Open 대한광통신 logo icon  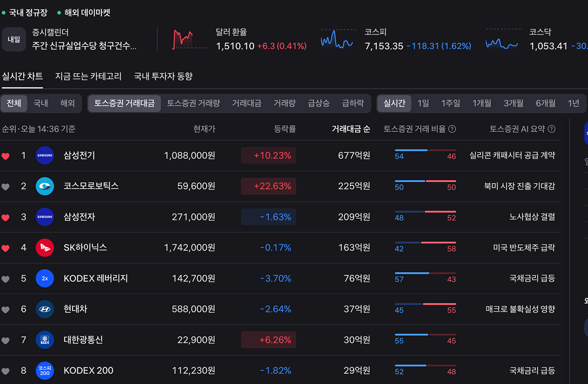click(45, 340)
